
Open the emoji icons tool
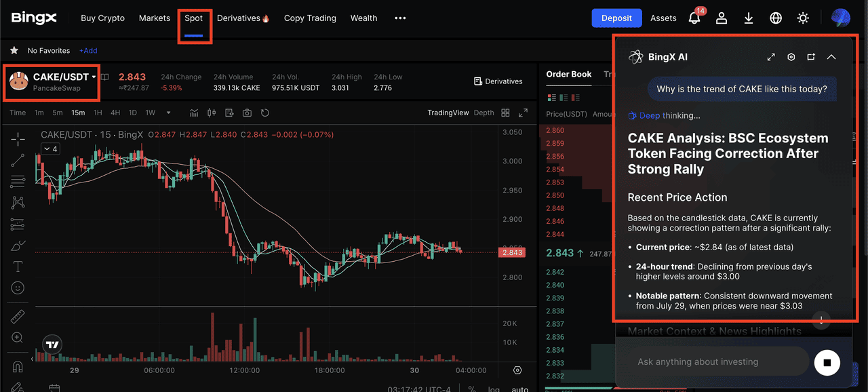click(x=18, y=288)
